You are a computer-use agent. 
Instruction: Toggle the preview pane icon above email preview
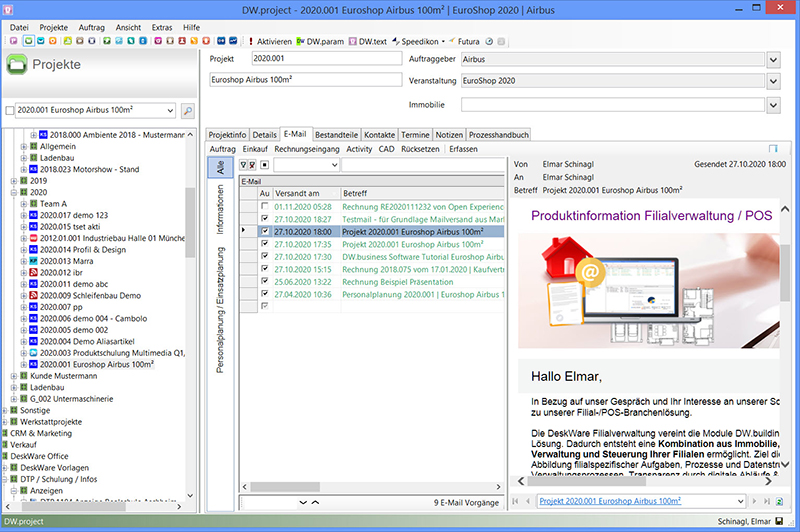(x=773, y=148)
